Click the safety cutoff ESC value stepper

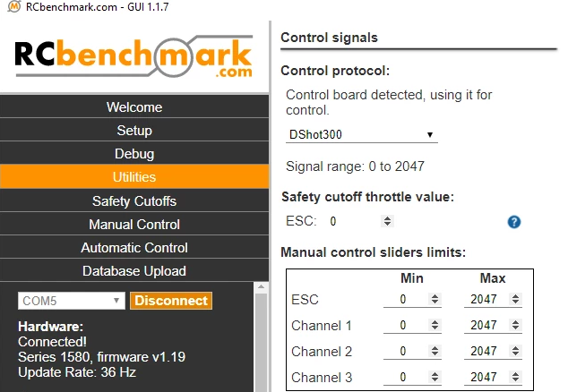tap(387, 221)
